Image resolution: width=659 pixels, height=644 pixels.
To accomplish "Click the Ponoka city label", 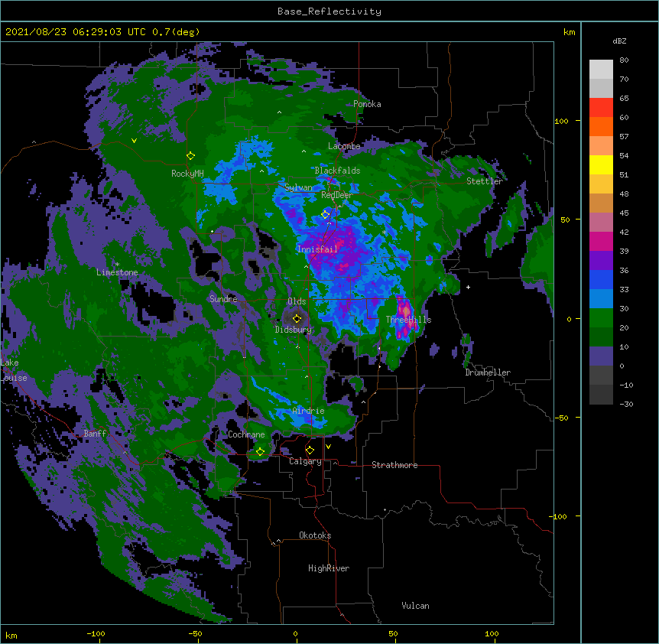I will [367, 104].
